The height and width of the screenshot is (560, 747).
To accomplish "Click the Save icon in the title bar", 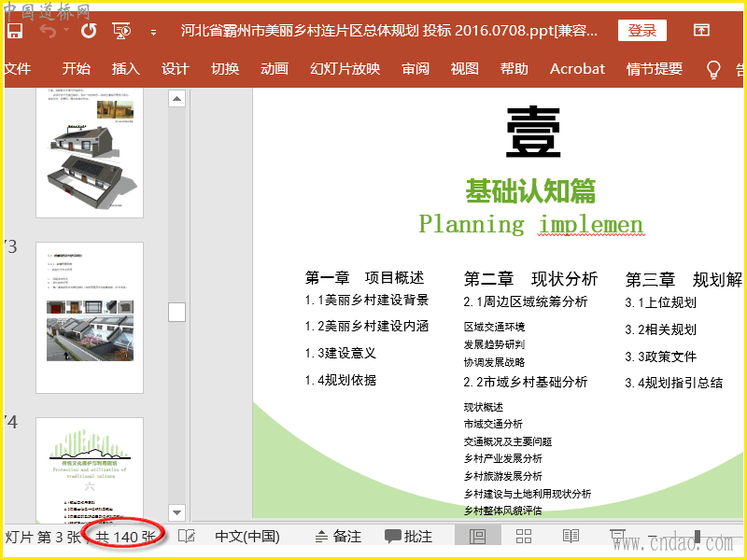I will click(x=15, y=31).
